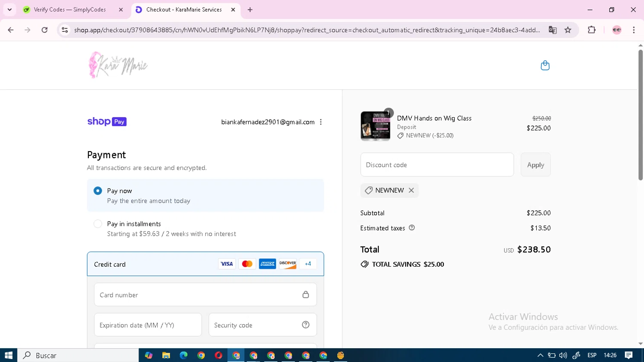Bookmark this page with the star
Viewport: 644px width, 362px height.
(568, 30)
